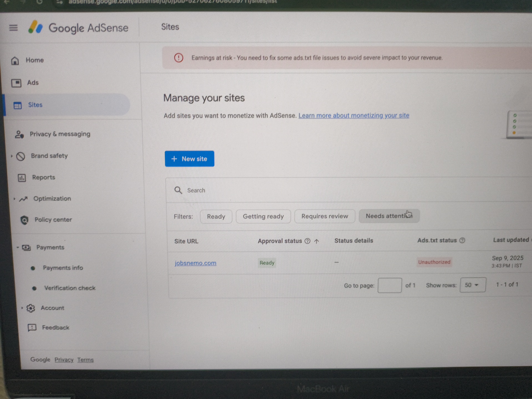Click the Ready approval status badge
The image size is (532, 399).
point(267,263)
